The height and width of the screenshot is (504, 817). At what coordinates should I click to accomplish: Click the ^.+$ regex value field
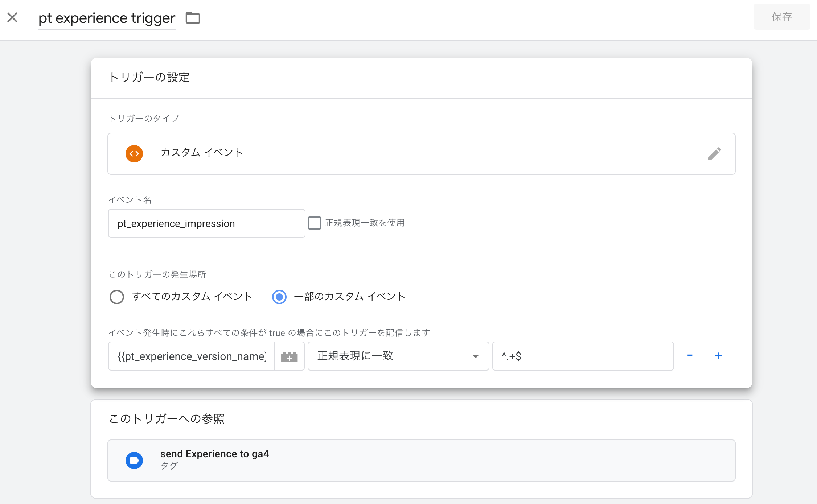(x=583, y=356)
